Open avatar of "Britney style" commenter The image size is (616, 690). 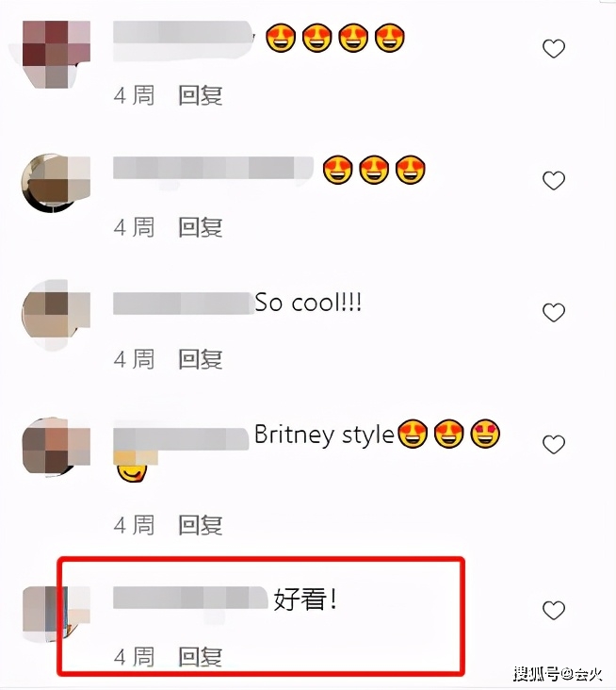click(x=56, y=445)
